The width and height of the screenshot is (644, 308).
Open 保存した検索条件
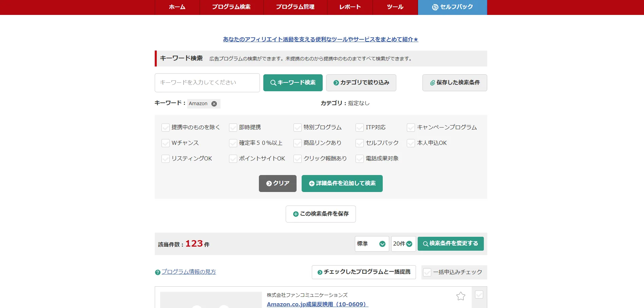coord(455,83)
